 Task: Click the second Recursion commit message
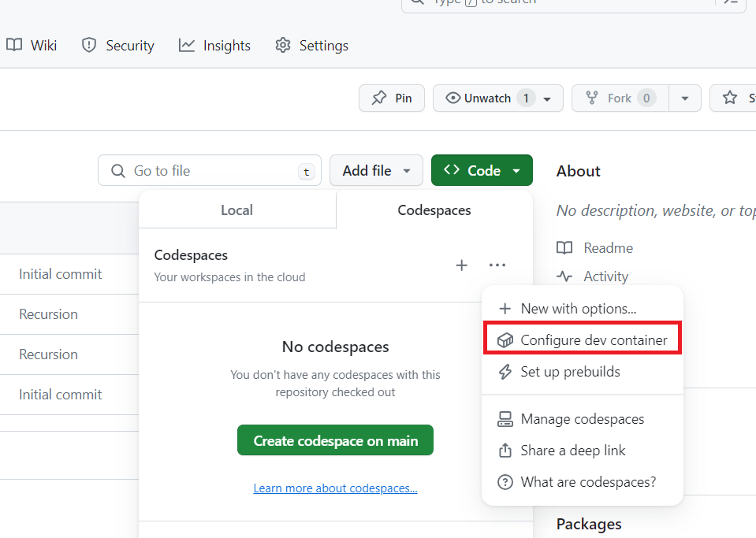(48, 354)
